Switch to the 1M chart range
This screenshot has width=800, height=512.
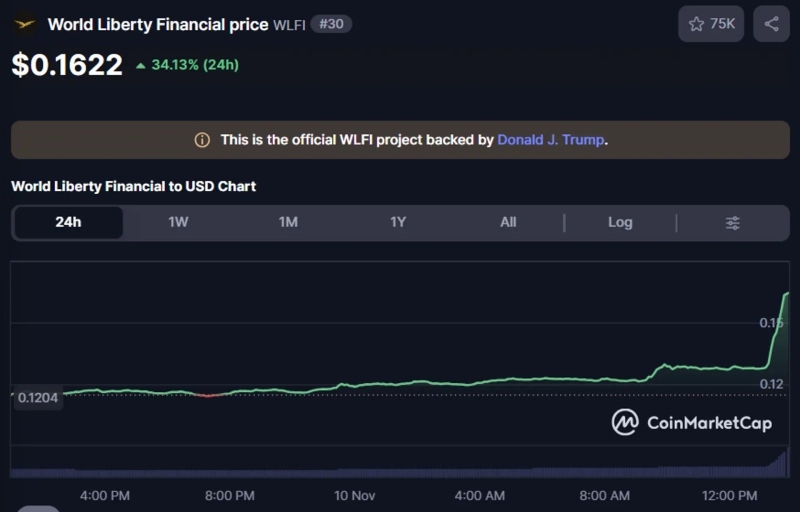288,222
